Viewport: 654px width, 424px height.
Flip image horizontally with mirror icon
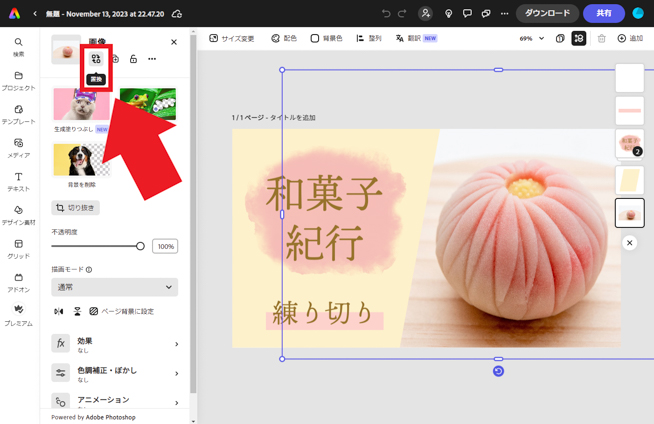click(59, 312)
